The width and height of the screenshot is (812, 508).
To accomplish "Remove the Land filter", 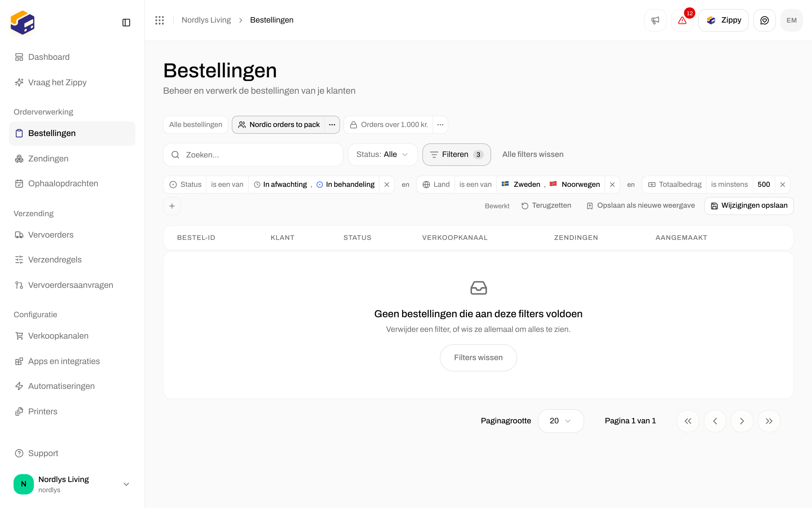I will click(x=612, y=185).
